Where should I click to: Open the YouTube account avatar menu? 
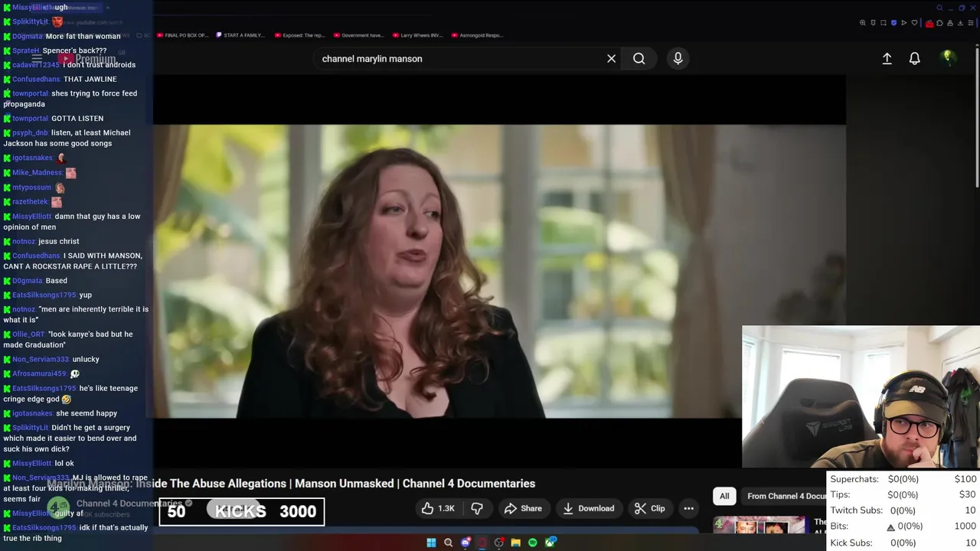tap(948, 58)
